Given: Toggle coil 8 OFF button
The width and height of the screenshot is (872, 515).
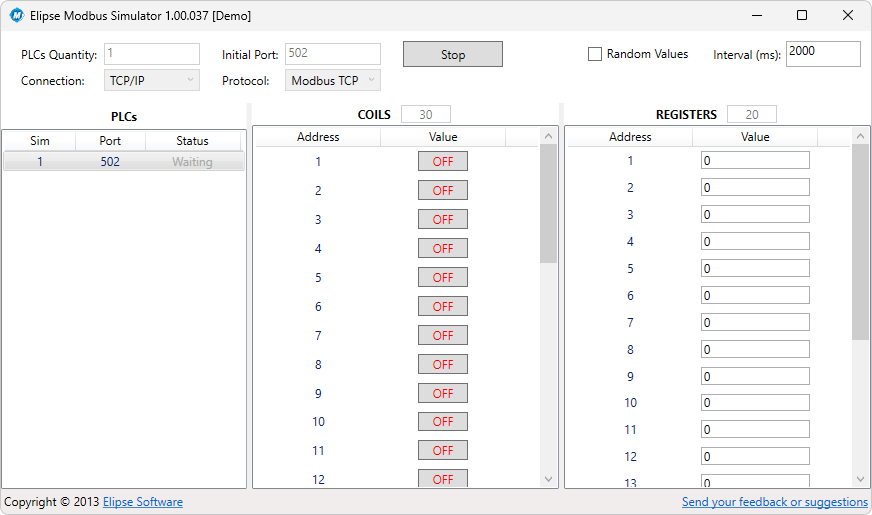Looking at the screenshot, I should click(443, 364).
